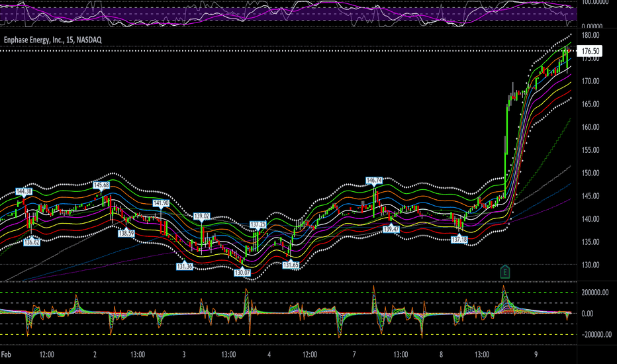This screenshot has width=617, height=364.
Task: Select the 139.47 pivot low label
Action: coord(391,229)
